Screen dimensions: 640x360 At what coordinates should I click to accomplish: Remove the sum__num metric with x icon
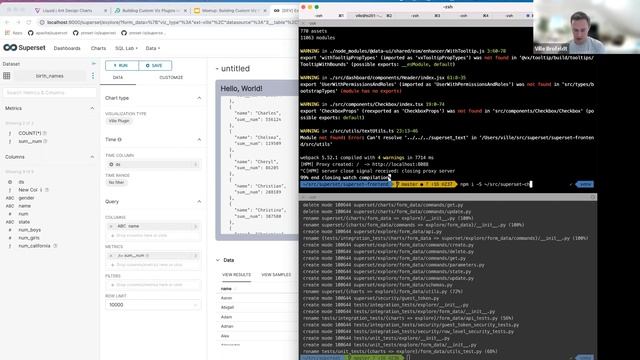click(x=111, y=256)
